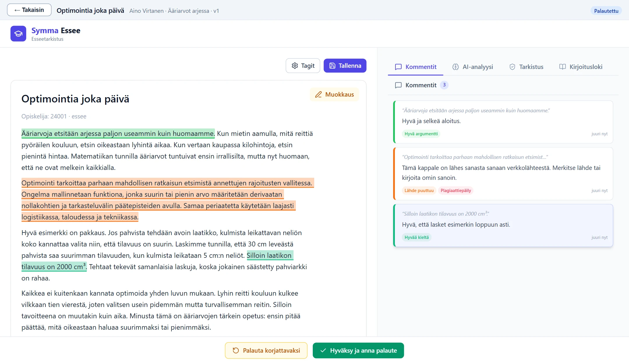Go back with the Takaisin button

point(29,10)
